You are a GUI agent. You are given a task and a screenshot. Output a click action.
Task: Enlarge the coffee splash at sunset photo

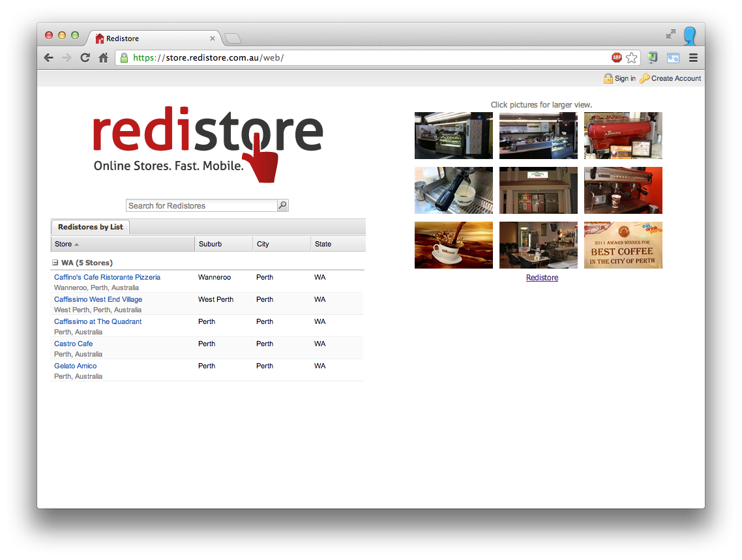click(453, 245)
